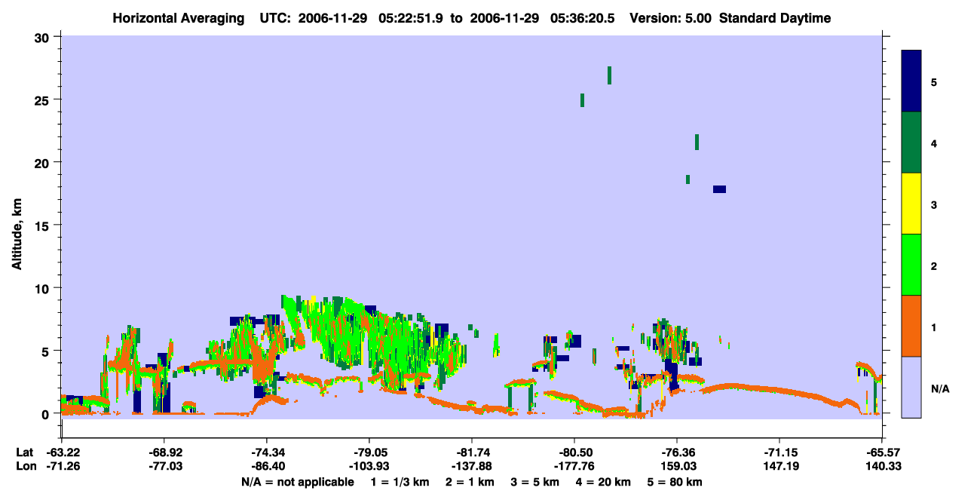
Task: Click the highest green feature near 27 km
Action: coord(609,75)
